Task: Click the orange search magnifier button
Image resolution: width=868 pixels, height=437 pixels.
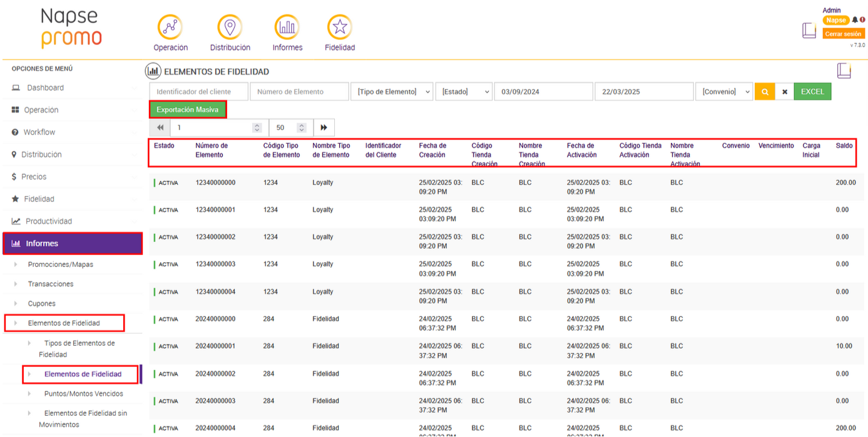Action: point(764,92)
